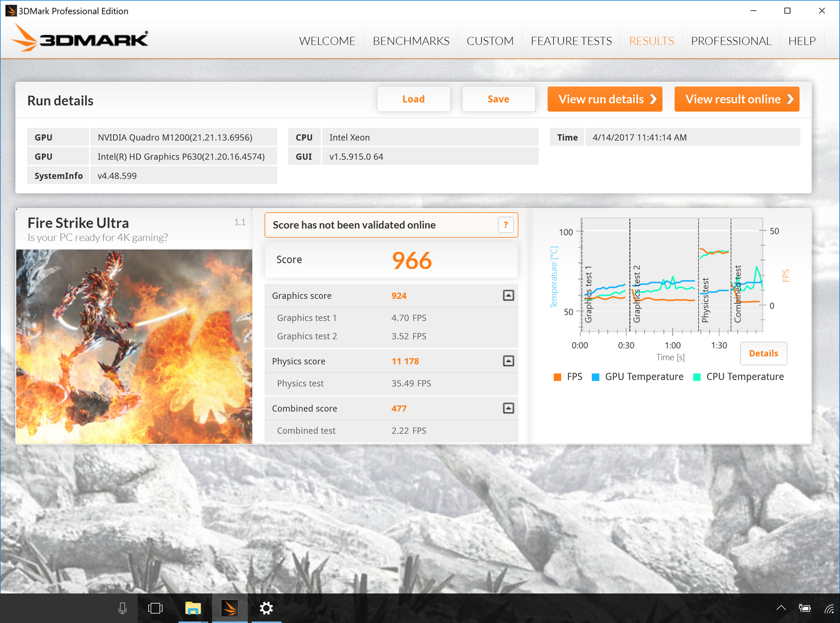Click the Load button
The image size is (840, 623).
coord(414,99)
